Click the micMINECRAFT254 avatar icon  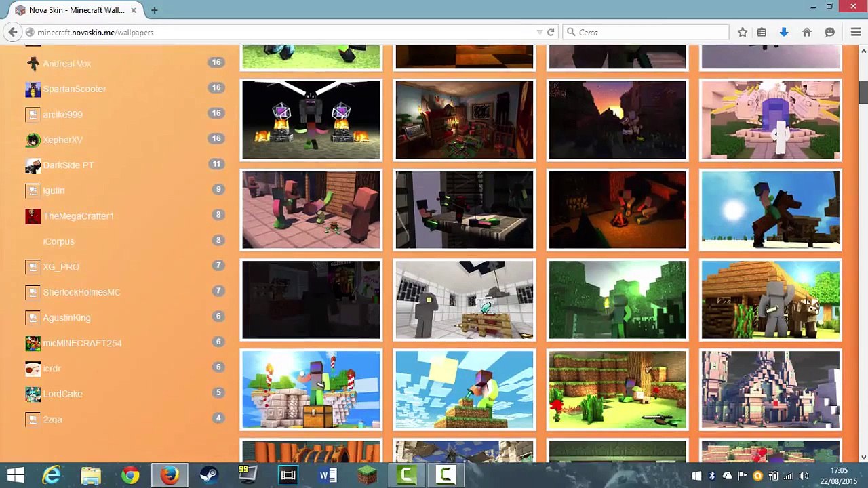pyautogui.click(x=33, y=343)
